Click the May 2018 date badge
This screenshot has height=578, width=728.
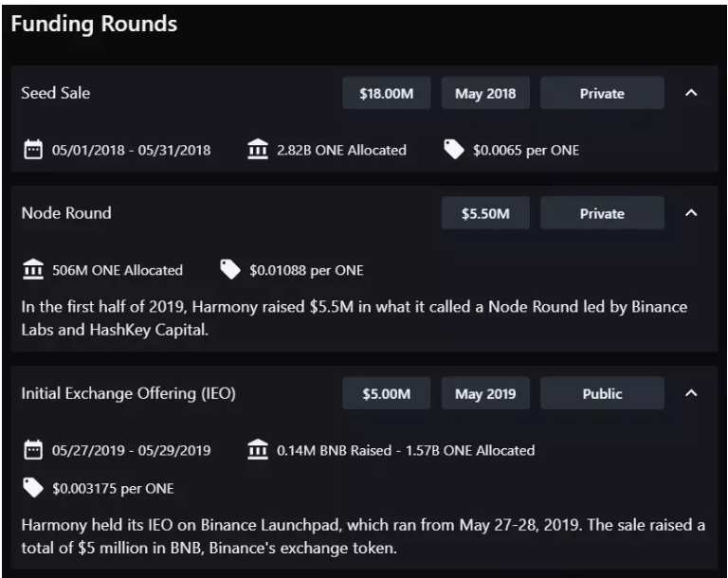pyautogui.click(x=485, y=94)
